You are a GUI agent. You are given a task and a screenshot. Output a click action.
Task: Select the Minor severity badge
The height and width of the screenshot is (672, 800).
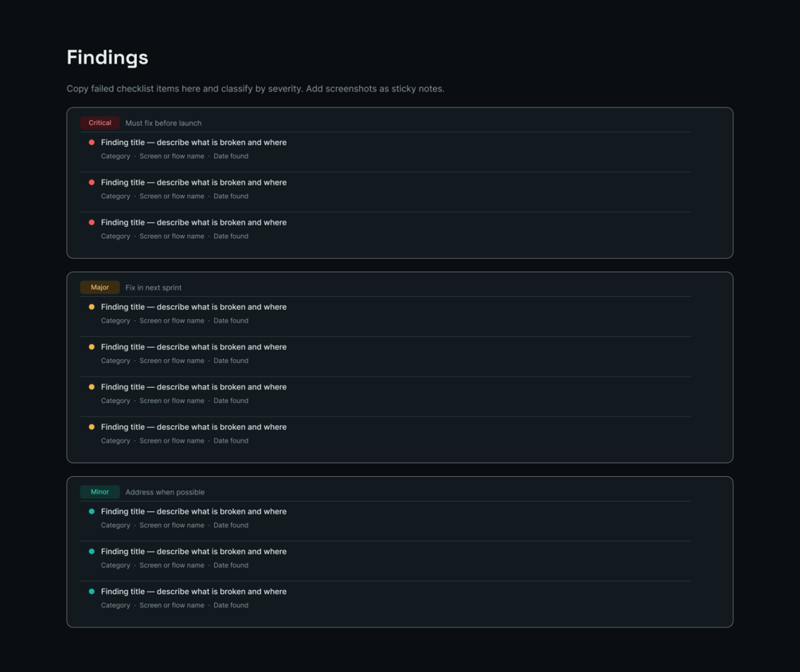tap(100, 492)
